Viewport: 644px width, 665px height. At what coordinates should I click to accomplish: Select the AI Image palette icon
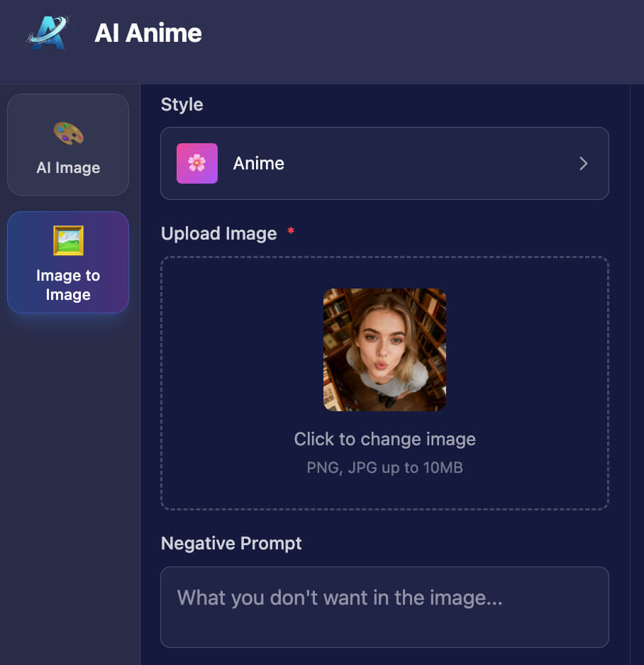67,133
